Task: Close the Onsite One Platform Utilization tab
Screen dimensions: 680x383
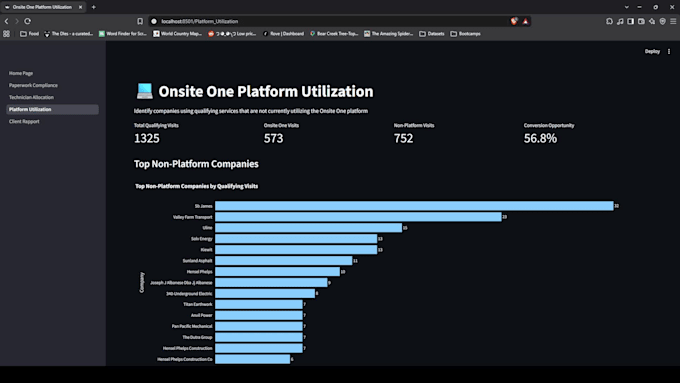Action: [80, 7]
